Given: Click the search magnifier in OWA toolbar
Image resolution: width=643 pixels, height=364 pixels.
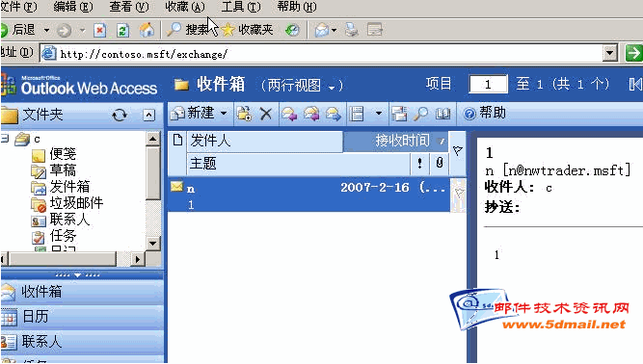Looking at the screenshot, I should [x=420, y=114].
